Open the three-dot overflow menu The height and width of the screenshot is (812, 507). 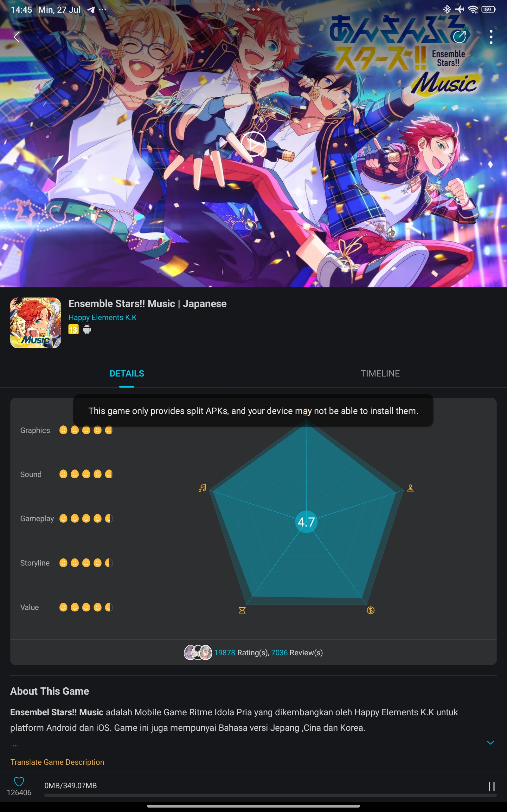click(x=491, y=37)
